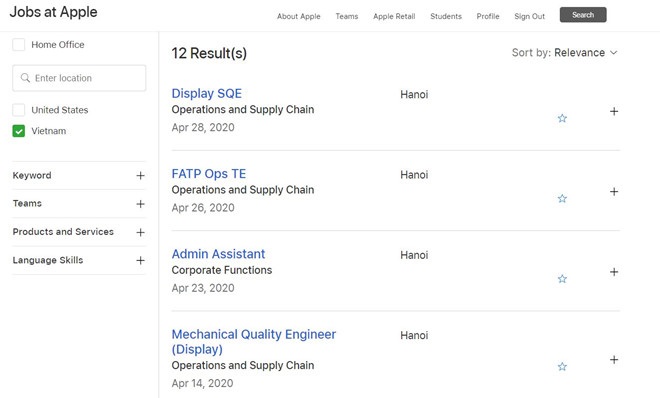
Task: Expand Products and Services filter
Action: (x=141, y=232)
